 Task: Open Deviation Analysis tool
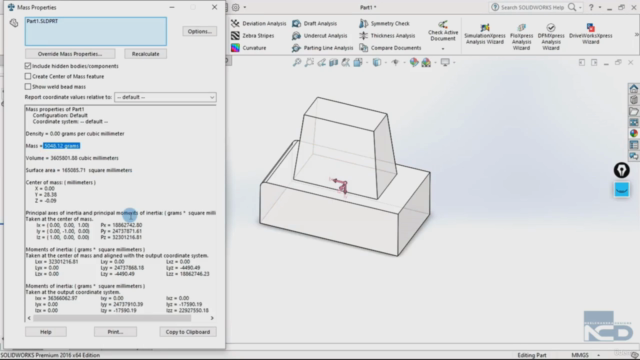pyautogui.click(x=259, y=23)
